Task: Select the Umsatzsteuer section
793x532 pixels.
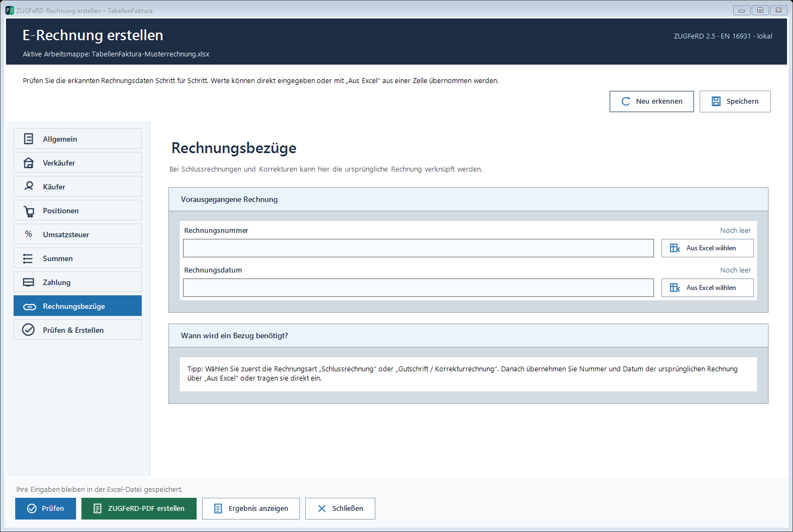Action: 78,234
